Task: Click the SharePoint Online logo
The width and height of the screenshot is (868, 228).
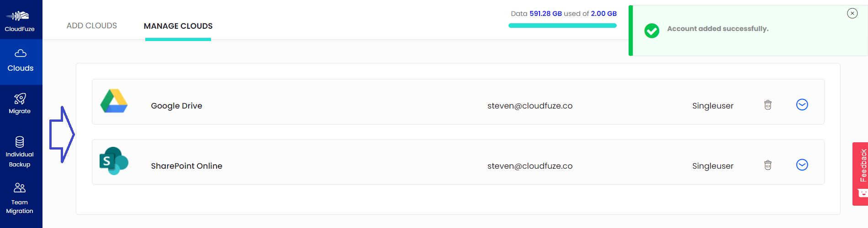Action: tap(114, 161)
